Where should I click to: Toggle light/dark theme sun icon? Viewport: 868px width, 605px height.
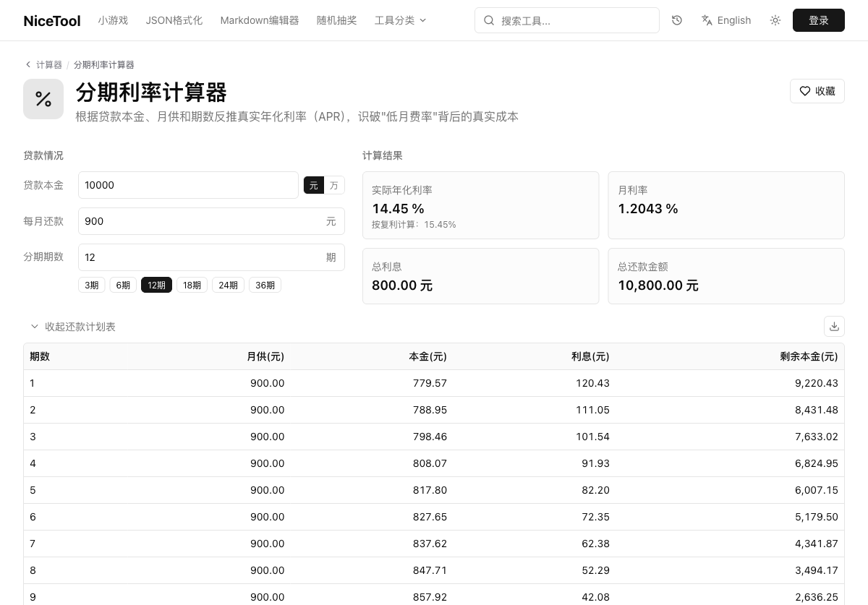tap(775, 20)
